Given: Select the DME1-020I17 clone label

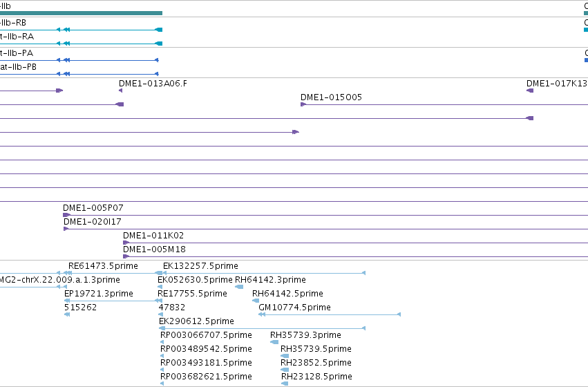Looking at the screenshot, I should pos(93,222).
